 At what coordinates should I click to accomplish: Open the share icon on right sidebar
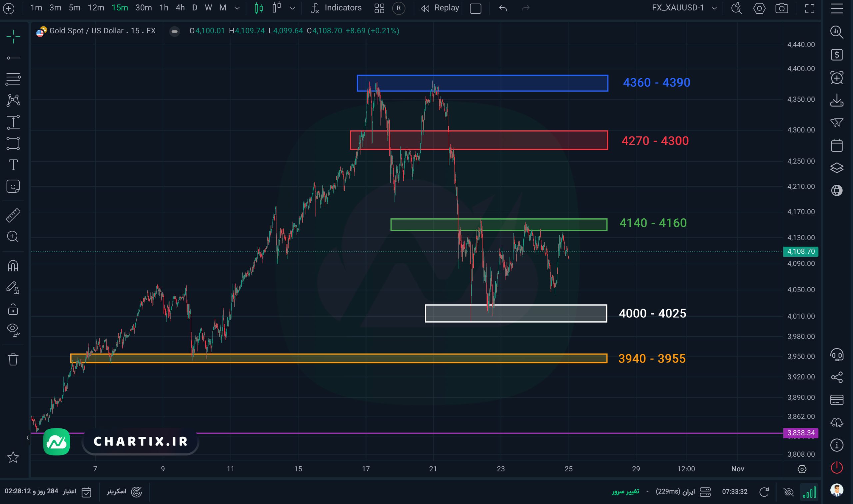[837, 377]
